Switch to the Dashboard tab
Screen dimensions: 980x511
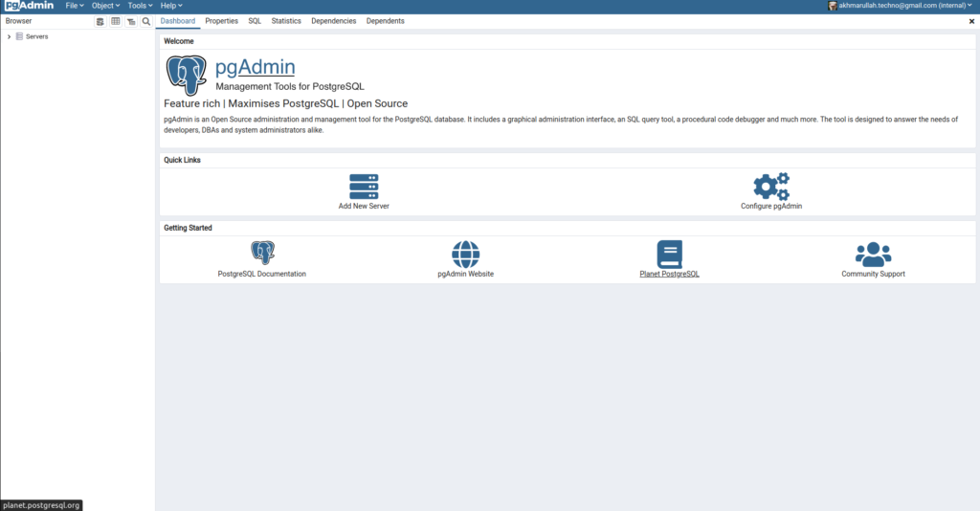pos(177,21)
